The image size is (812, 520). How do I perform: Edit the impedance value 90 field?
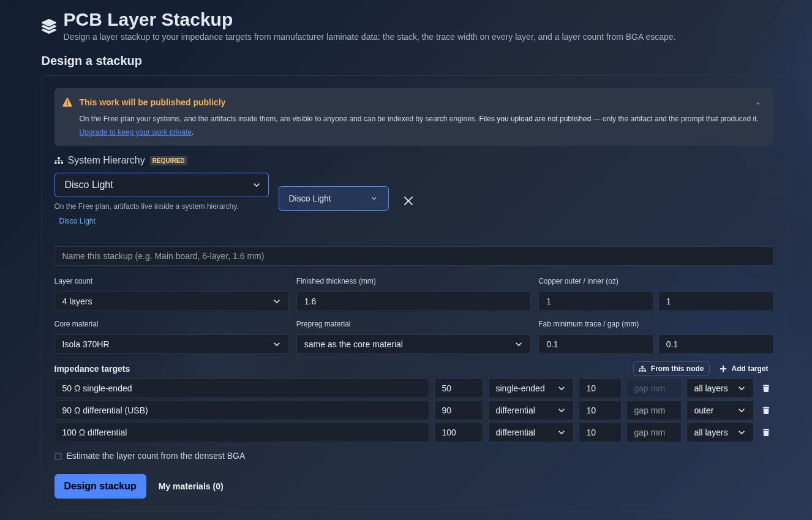click(459, 410)
